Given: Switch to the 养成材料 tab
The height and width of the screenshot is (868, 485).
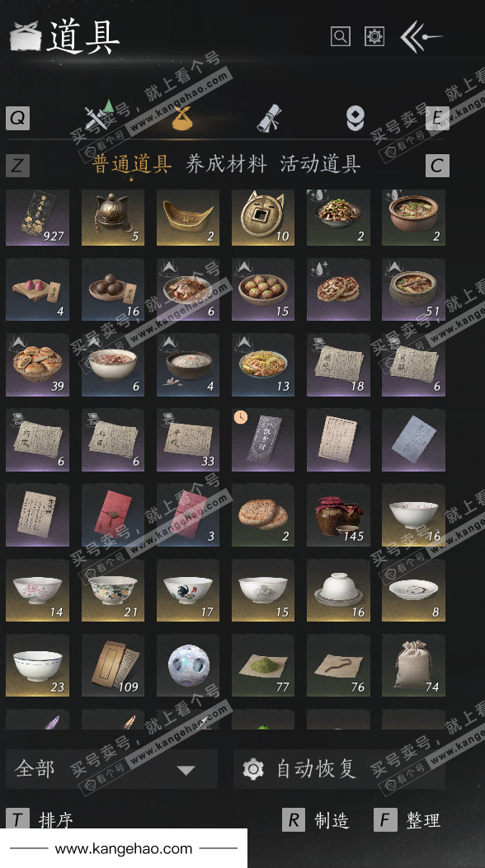Looking at the screenshot, I should 227,164.
